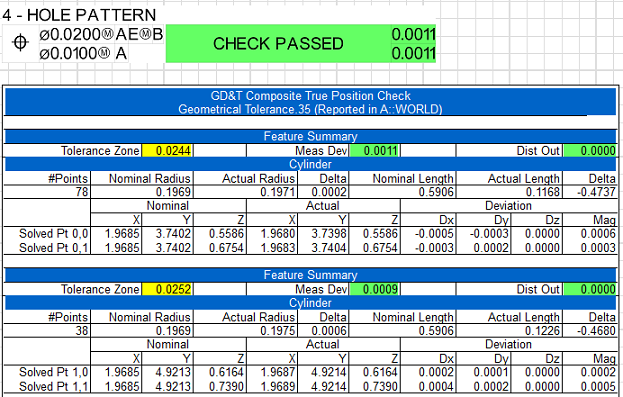Viewport: 623px width, 397px height.
Task: Click the yellow 0.0252 Tolerance Zone cell
Action: 168,289
